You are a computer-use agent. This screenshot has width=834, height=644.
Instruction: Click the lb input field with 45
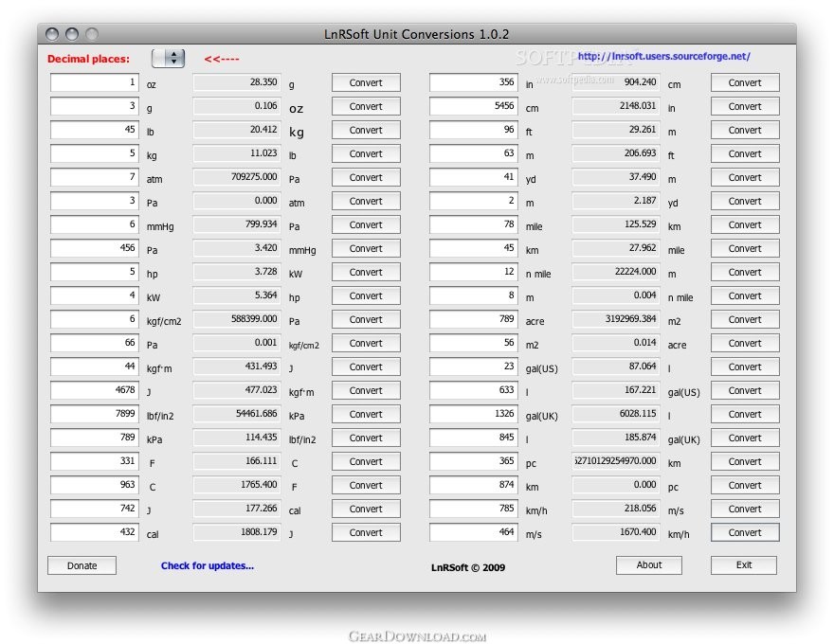[x=95, y=130]
